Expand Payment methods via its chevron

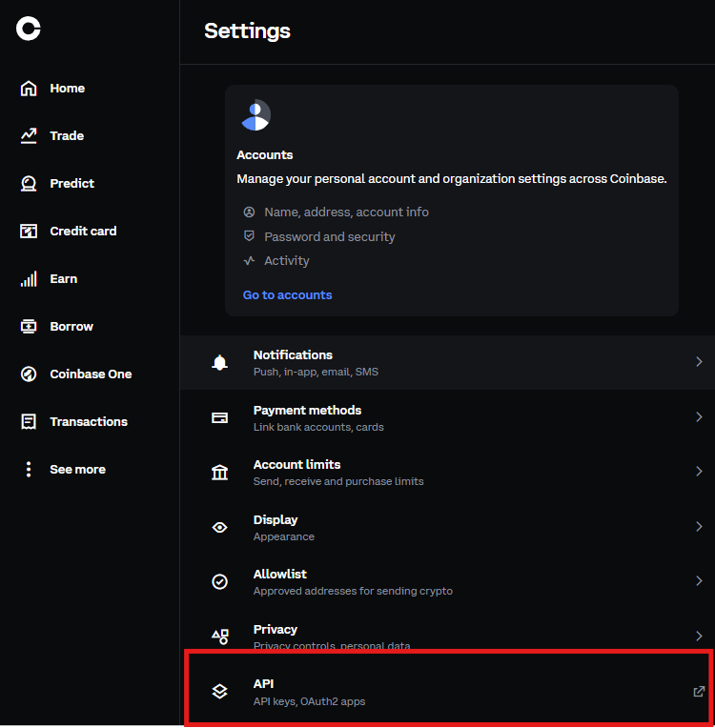(x=699, y=417)
